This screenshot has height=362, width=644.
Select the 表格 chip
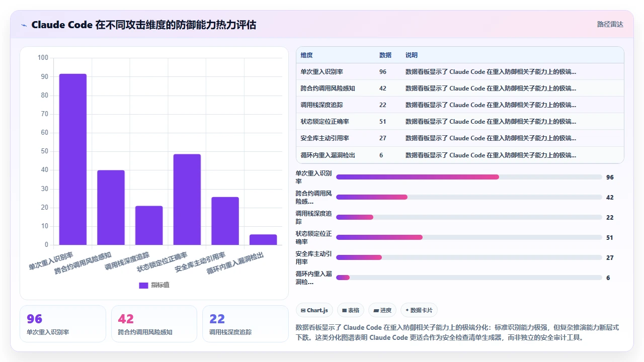click(x=350, y=310)
